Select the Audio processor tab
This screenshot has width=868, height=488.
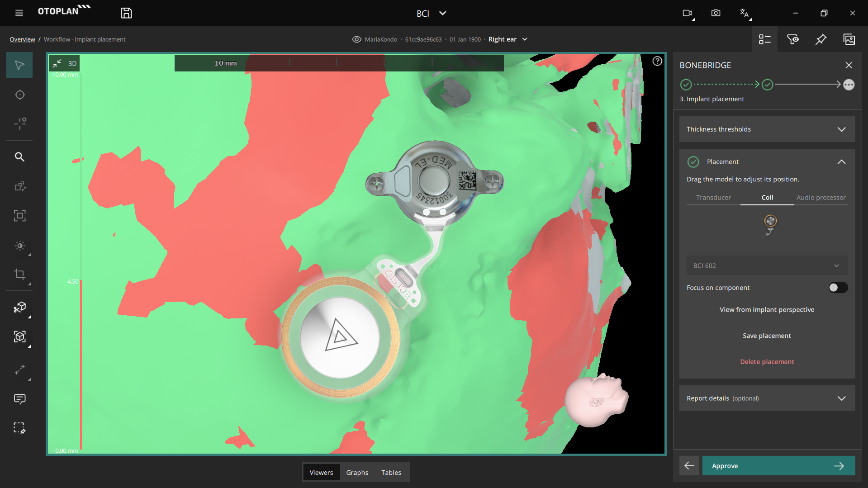(x=821, y=198)
